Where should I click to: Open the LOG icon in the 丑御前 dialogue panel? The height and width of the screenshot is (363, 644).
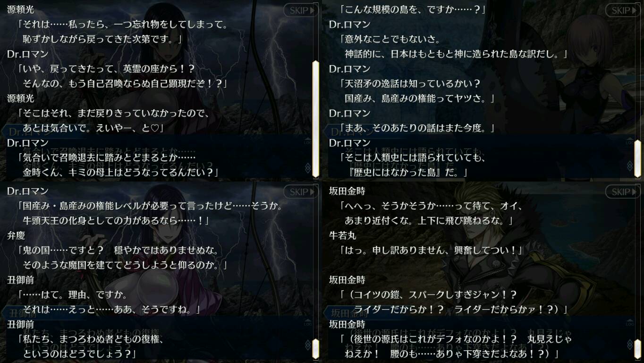pyautogui.click(x=307, y=323)
